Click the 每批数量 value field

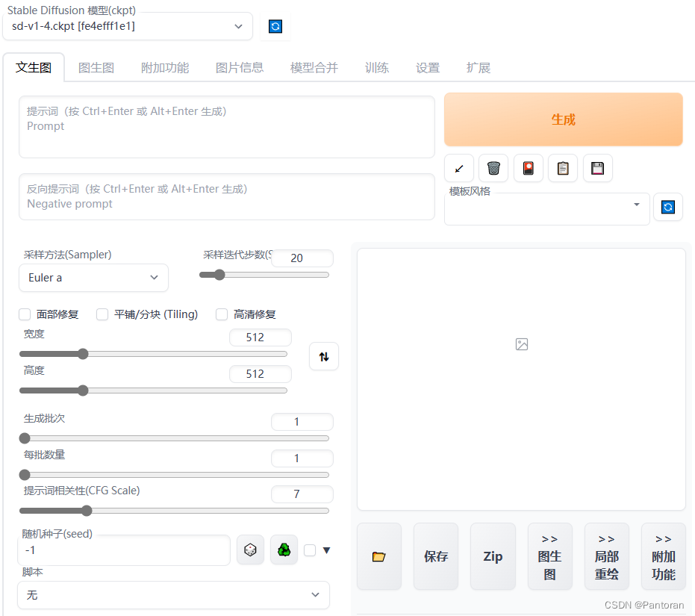302,458
